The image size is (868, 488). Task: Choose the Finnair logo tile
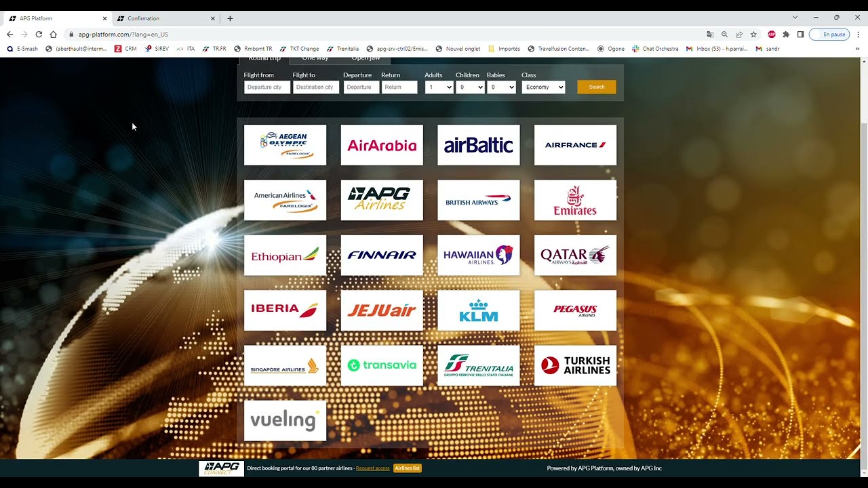click(x=382, y=256)
